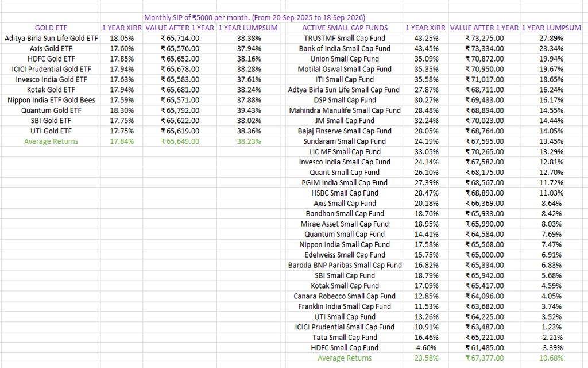The image size is (588, 368).
Task: Click the UTI Gold ETF cell
Action: point(51,131)
